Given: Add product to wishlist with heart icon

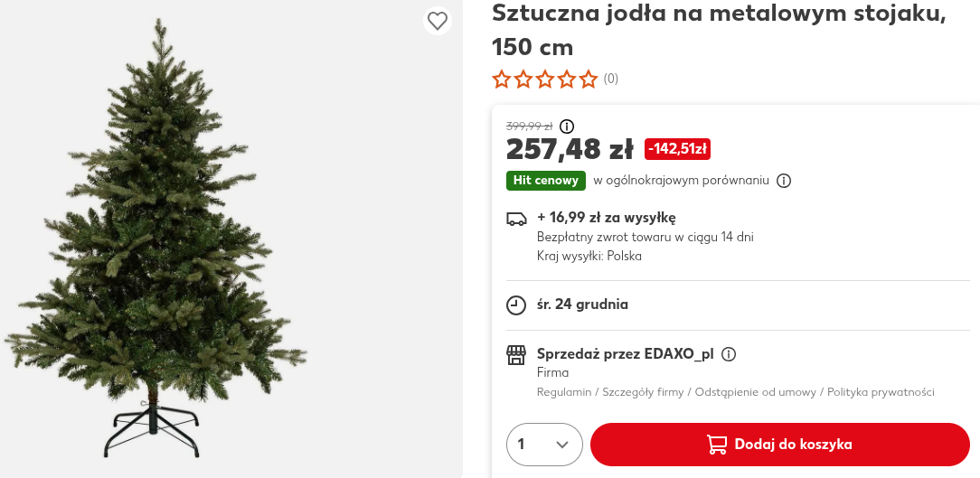Looking at the screenshot, I should (x=438, y=21).
